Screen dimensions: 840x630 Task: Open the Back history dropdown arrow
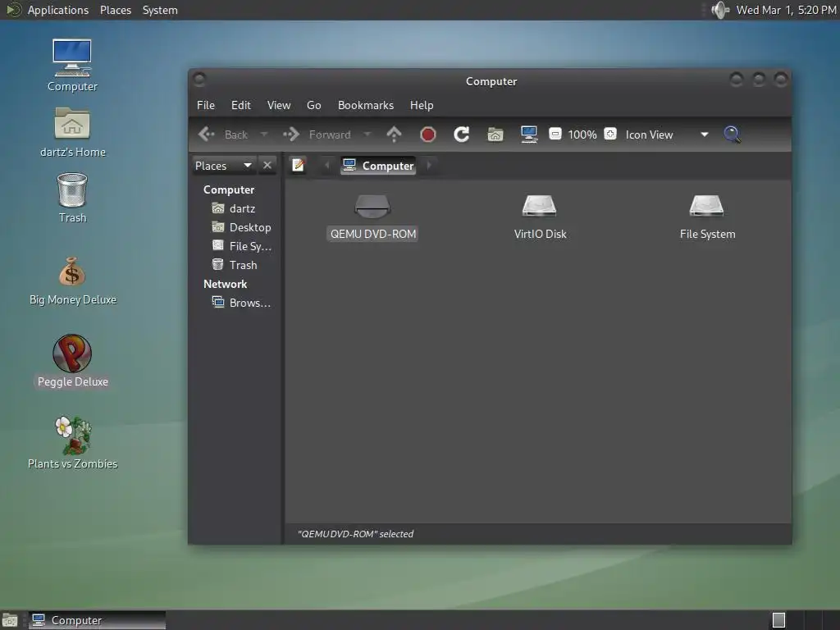coord(263,134)
